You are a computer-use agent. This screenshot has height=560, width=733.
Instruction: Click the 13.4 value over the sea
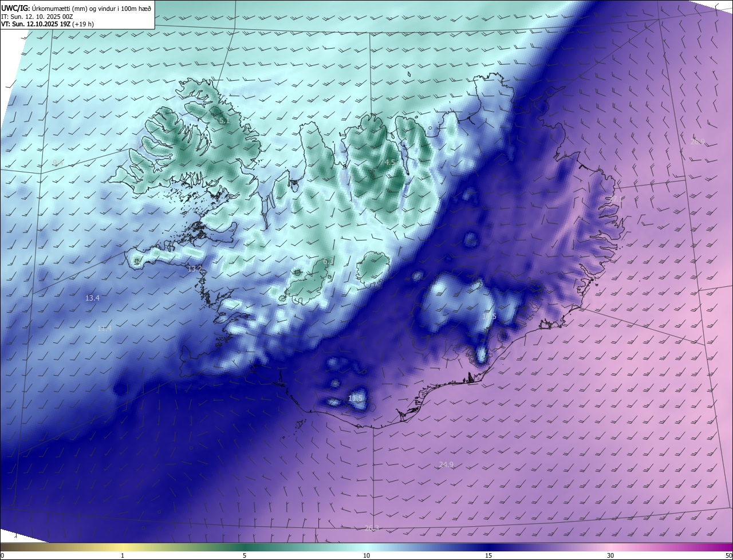92,298
